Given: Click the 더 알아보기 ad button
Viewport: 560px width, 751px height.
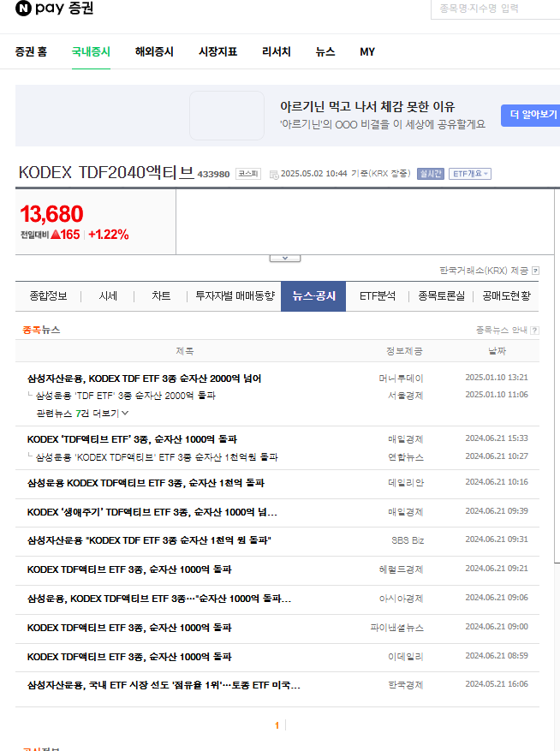Looking at the screenshot, I should (x=531, y=115).
